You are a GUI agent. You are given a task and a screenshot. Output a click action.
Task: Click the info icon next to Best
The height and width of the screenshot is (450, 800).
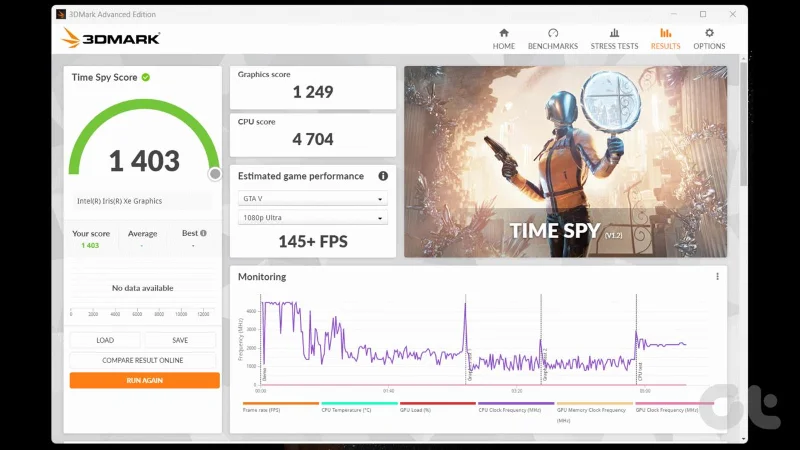pyautogui.click(x=203, y=233)
